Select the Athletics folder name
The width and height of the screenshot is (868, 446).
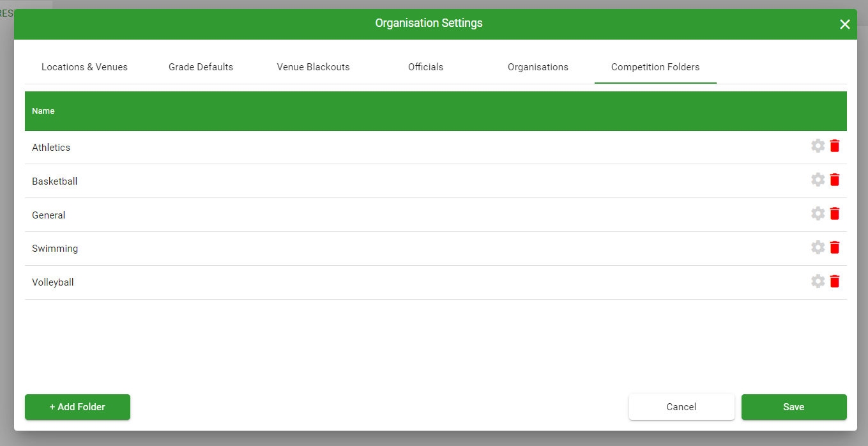[51, 148]
